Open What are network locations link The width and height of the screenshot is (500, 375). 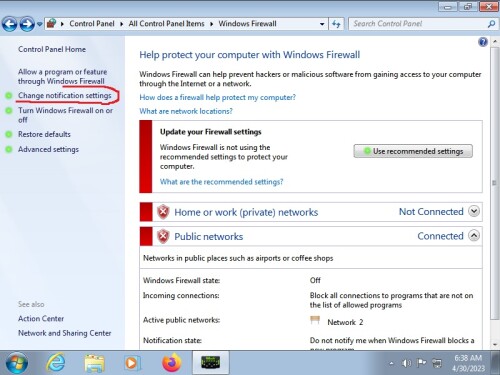[x=186, y=111]
